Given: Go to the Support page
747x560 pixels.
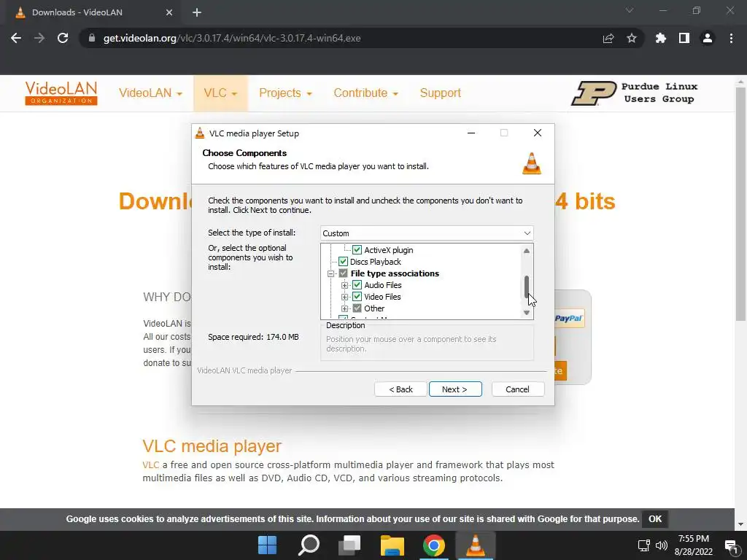Looking at the screenshot, I should tap(440, 93).
